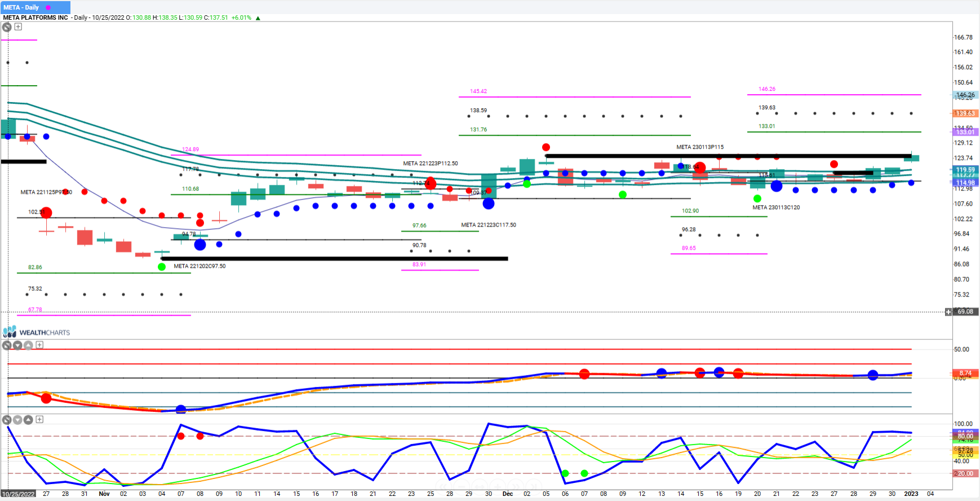Image resolution: width=980 pixels, height=501 pixels.
Task: Click the 139.63 dotted level label
Action: [x=767, y=108]
